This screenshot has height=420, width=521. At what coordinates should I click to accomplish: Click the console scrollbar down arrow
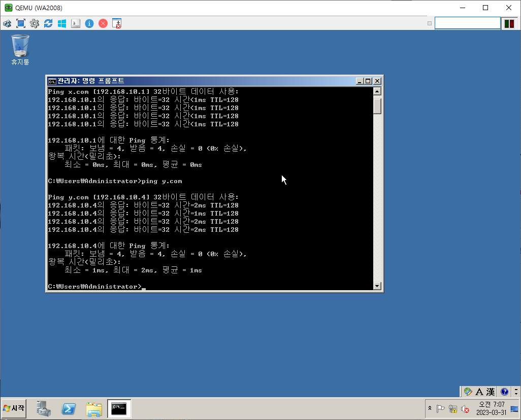[377, 286]
